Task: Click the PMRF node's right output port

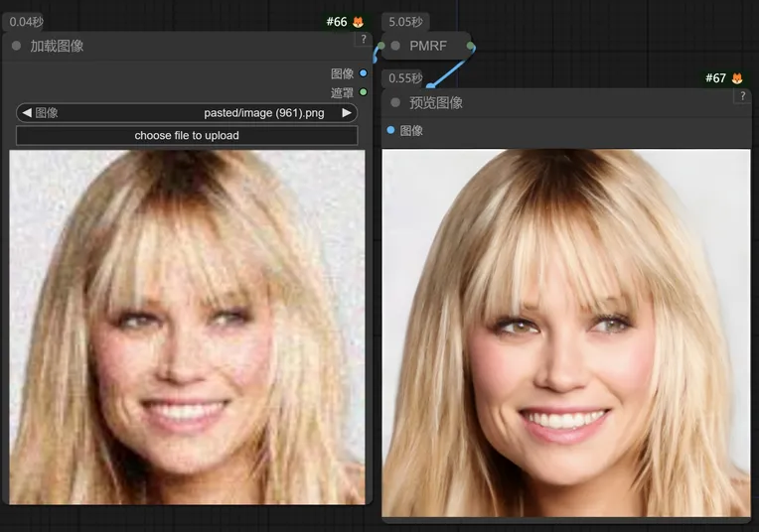Action: click(x=470, y=46)
